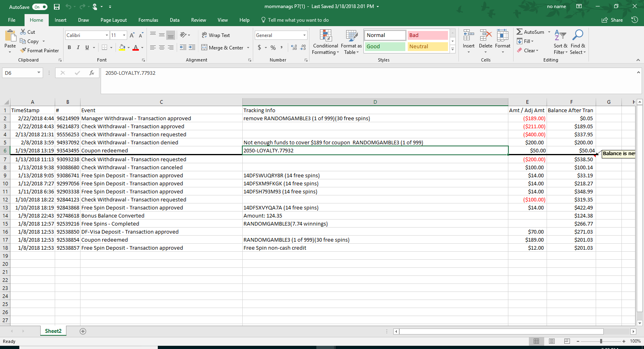The width and height of the screenshot is (644, 349).
Task: Switch to the Formulas tab
Action: click(148, 20)
